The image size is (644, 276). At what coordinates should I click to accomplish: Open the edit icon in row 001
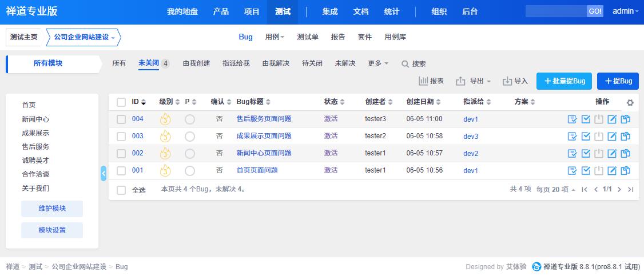click(612, 171)
